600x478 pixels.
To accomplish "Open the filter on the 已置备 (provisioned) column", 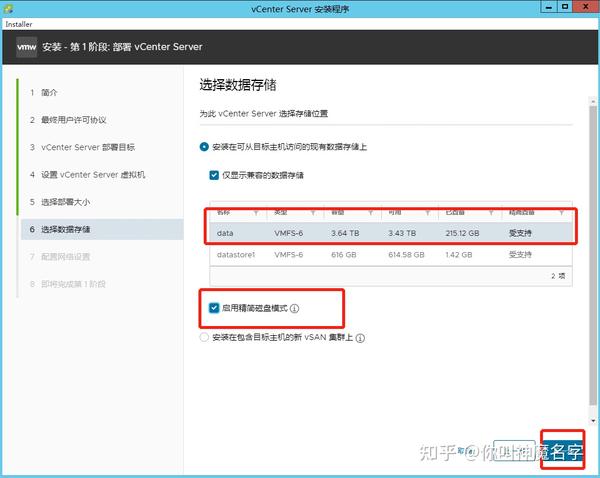I will (x=491, y=213).
